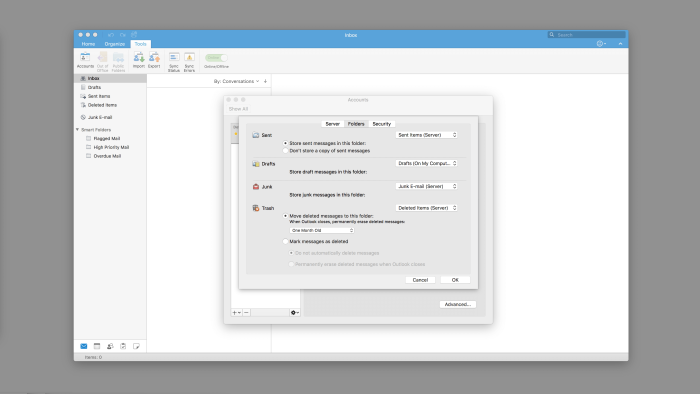Click the Sent folder icon in dialog
This screenshot has width=700, height=394.
(x=256, y=135)
